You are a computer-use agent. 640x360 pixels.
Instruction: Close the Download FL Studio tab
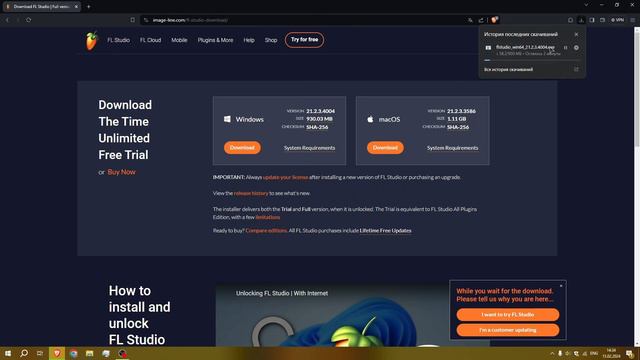76,7
